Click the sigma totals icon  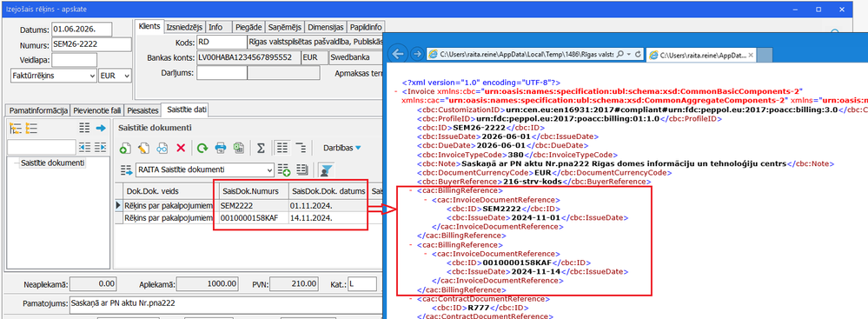click(x=260, y=148)
